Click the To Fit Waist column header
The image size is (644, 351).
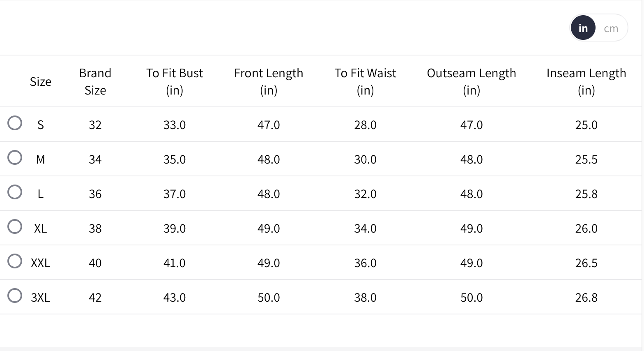click(x=365, y=81)
